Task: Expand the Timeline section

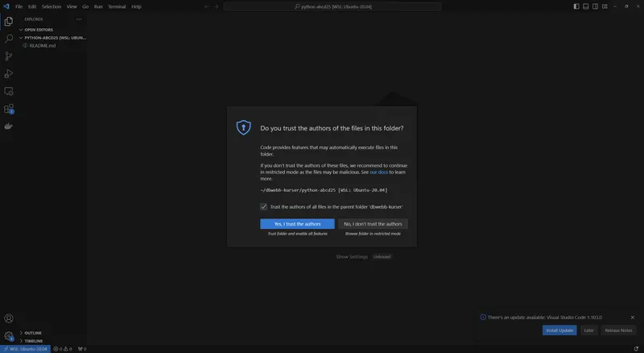Action: 31,341
